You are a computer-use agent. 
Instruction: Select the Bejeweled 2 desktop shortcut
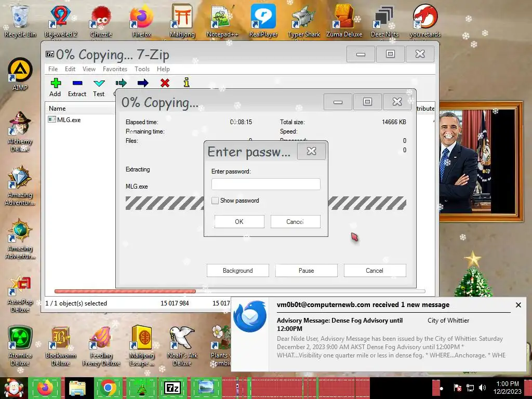coord(61,21)
